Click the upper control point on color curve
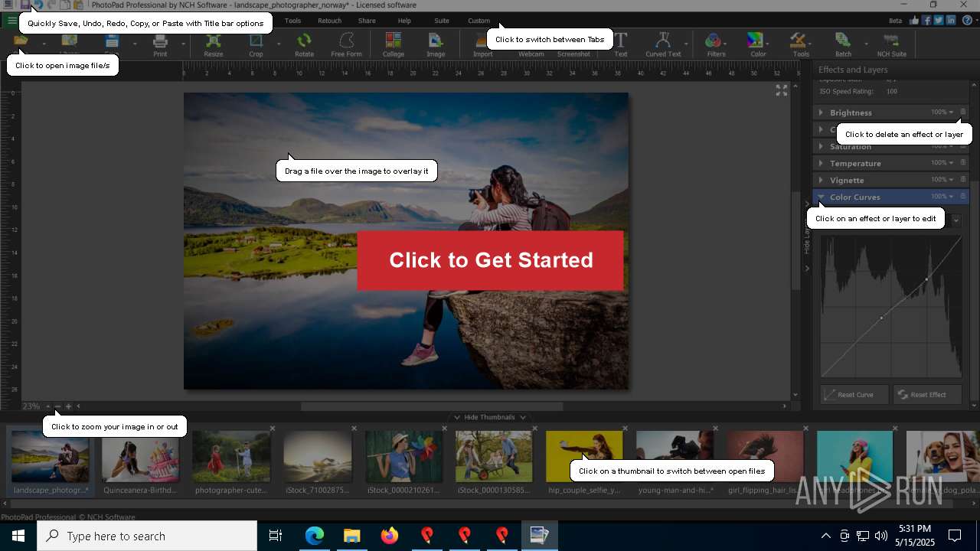This screenshot has width=980, height=551. [x=926, y=279]
